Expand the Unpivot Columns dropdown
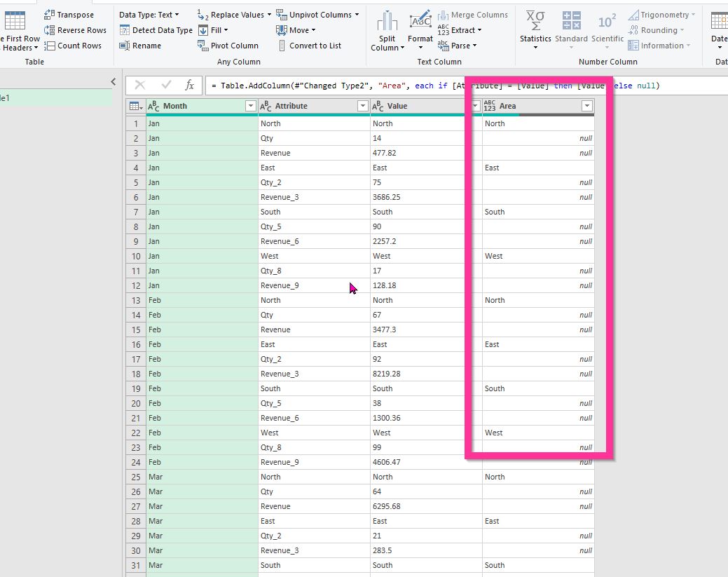Image resolution: width=728 pixels, height=577 pixels. (x=317, y=15)
